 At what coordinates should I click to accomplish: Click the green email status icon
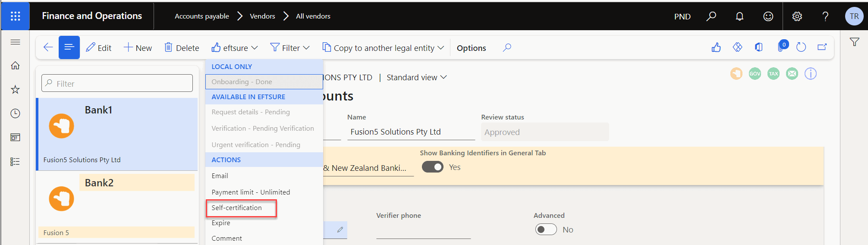point(792,74)
